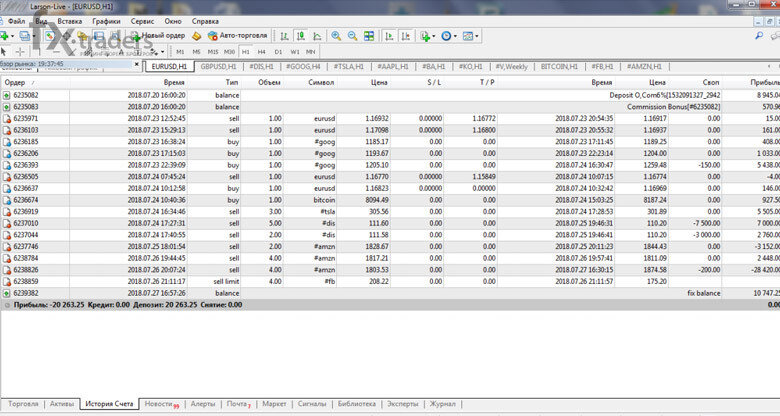The image size is (780, 416).
Task: Toggle the Авто-торговля button
Action: click(x=238, y=36)
